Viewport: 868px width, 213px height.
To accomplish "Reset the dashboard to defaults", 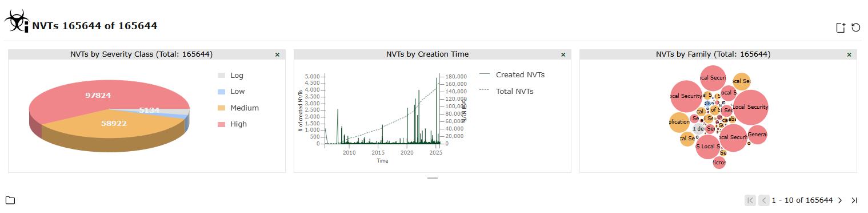I will [855, 27].
